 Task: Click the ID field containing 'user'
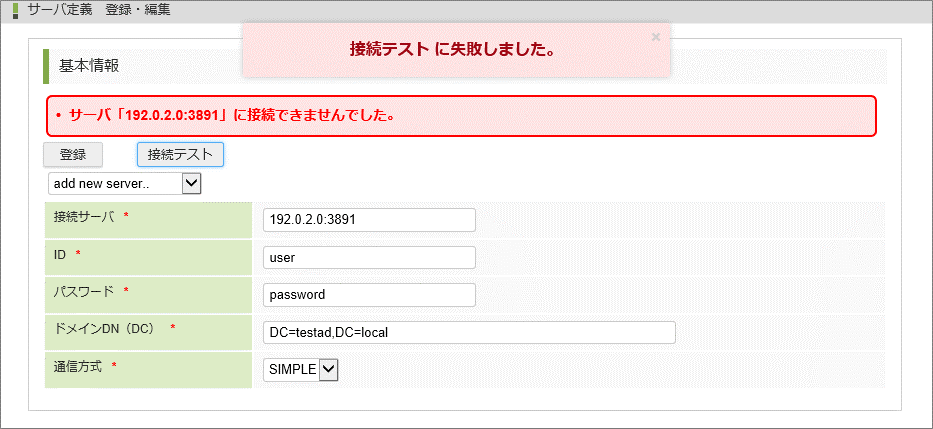click(x=369, y=257)
